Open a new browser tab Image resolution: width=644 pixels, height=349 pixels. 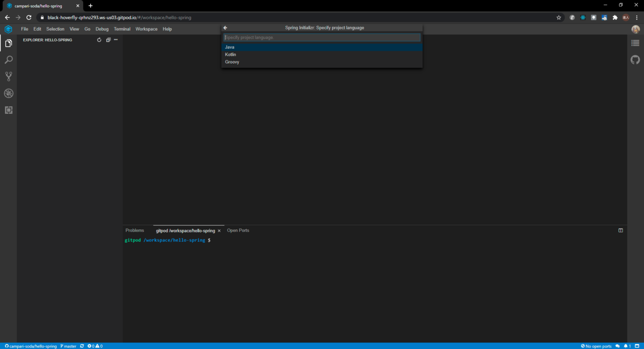click(90, 5)
